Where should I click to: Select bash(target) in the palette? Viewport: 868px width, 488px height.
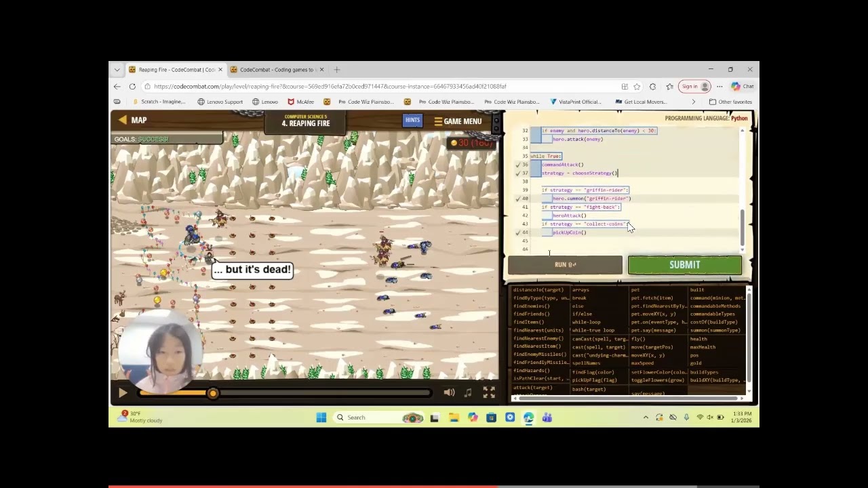click(x=589, y=390)
